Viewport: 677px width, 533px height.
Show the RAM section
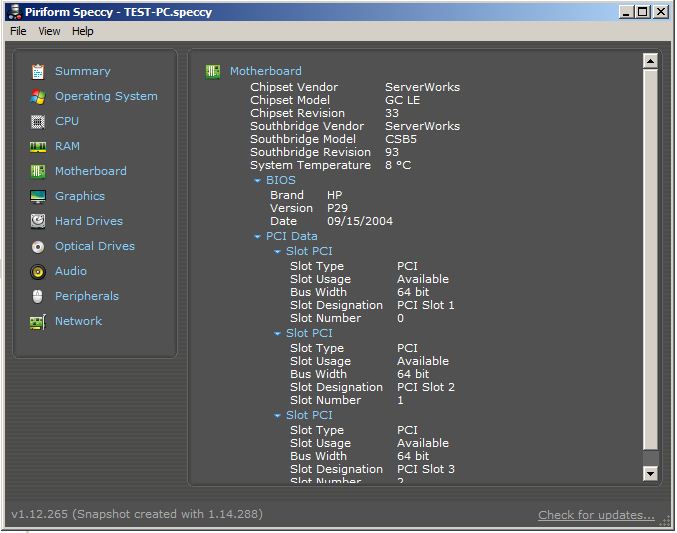pyautogui.click(x=67, y=146)
